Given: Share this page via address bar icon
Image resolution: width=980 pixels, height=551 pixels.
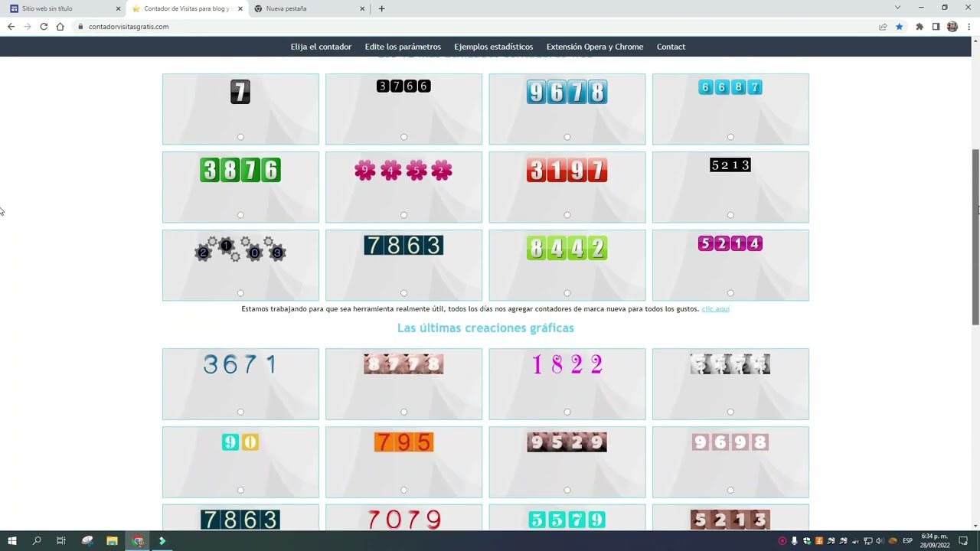Looking at the screenshot, I should click(883, 26).
